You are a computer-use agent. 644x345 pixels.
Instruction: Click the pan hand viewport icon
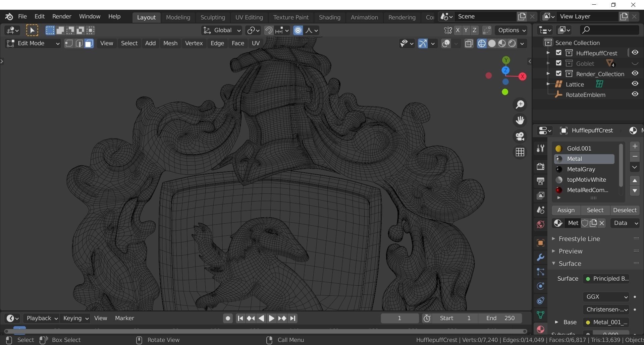520,120
